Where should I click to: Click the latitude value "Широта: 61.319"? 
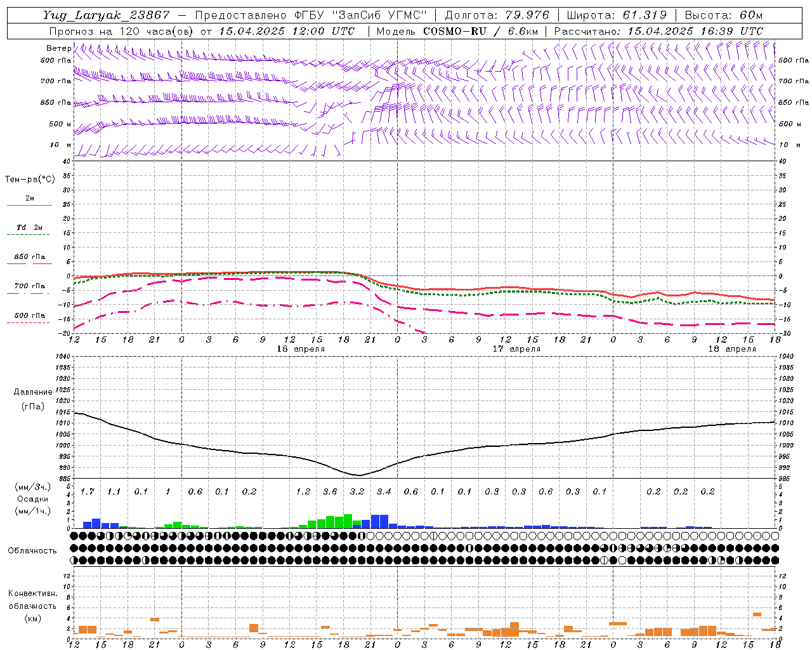(617, 15)
